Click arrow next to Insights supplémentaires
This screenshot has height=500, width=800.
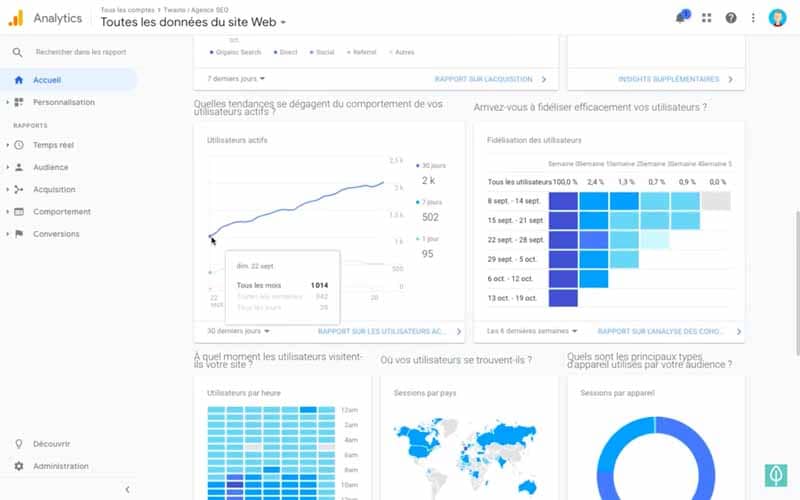(731, 79)
